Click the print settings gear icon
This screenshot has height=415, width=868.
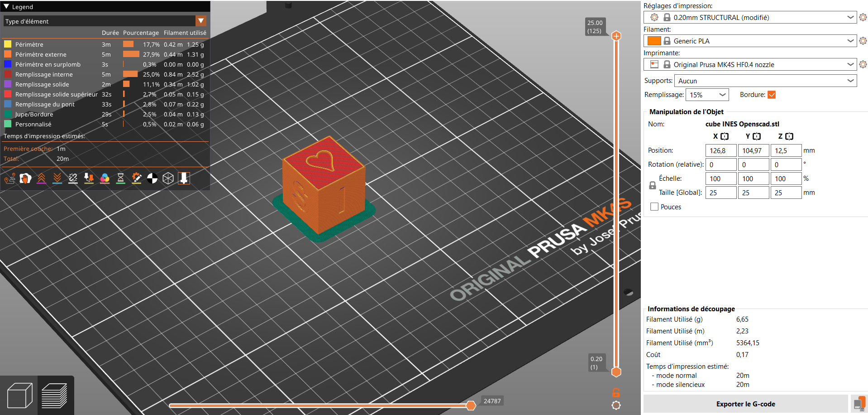click(x=863, y=17)
